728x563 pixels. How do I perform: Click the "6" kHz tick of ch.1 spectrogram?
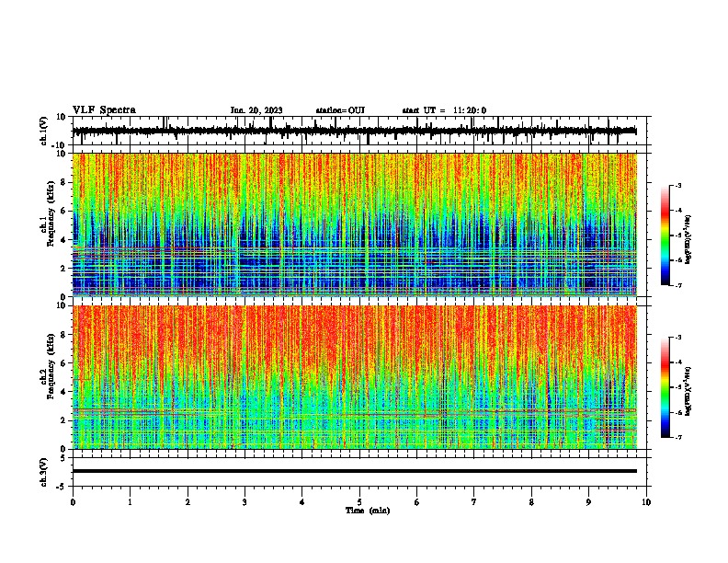(63, 211)
